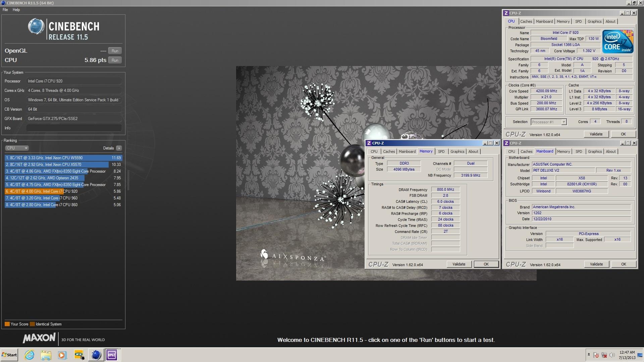Open SPD tab in the top CPU-Z window

(578, 21)
